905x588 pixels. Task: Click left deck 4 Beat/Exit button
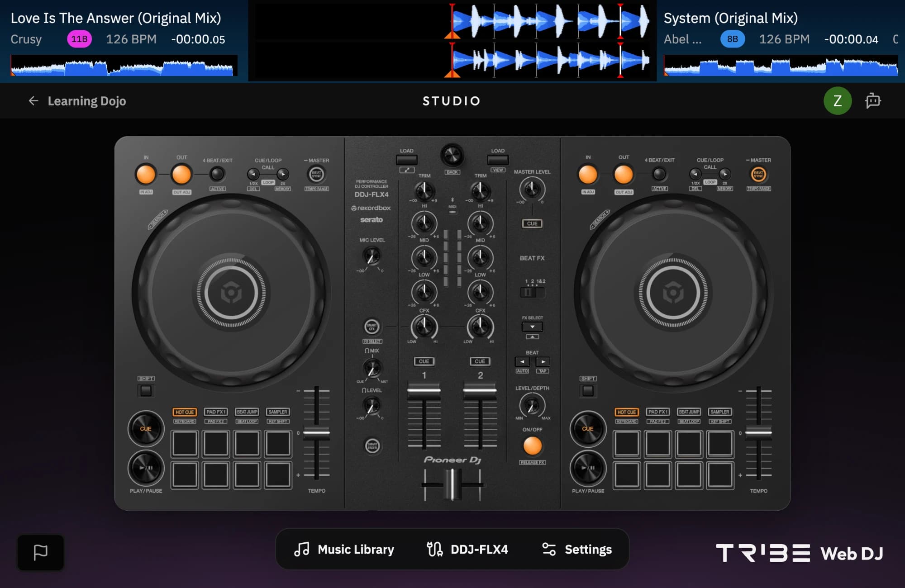(217, 174)
